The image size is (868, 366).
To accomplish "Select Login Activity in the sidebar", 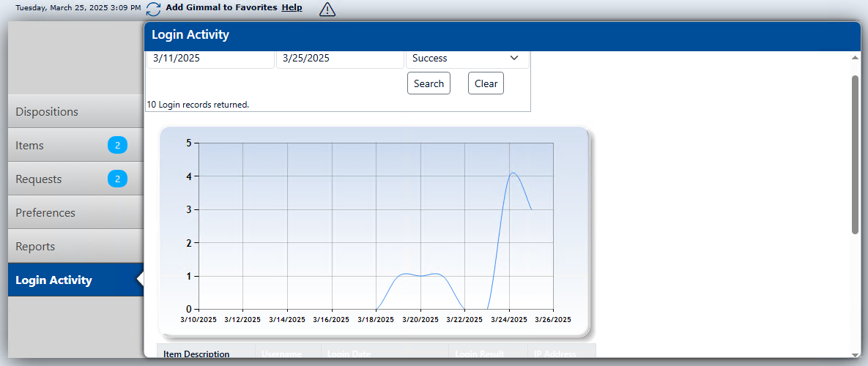I will pyautogui.click(x=54, y=280).
